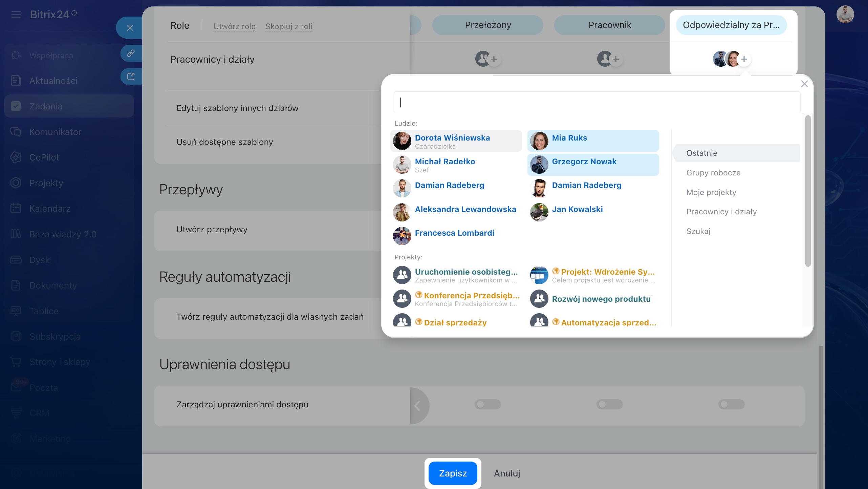Open Projekty in the sidebar
This screenshot has width=868, height=489.
pos(69,183)
